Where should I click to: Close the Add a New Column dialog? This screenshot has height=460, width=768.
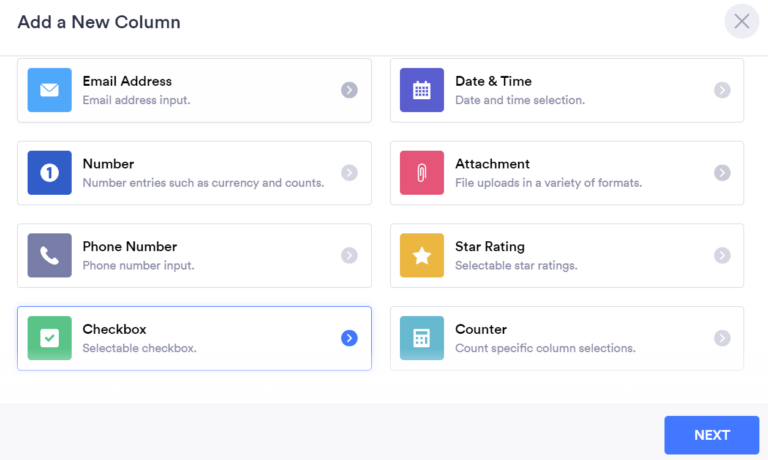coord(742,21)
